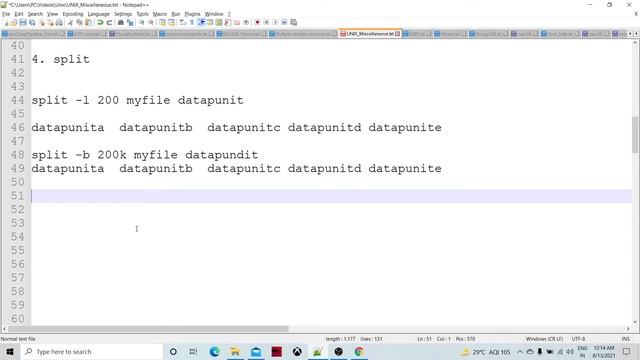Open Find with the binoculars icon
Screen dimensions: 640x360
(x=121, y=22)
